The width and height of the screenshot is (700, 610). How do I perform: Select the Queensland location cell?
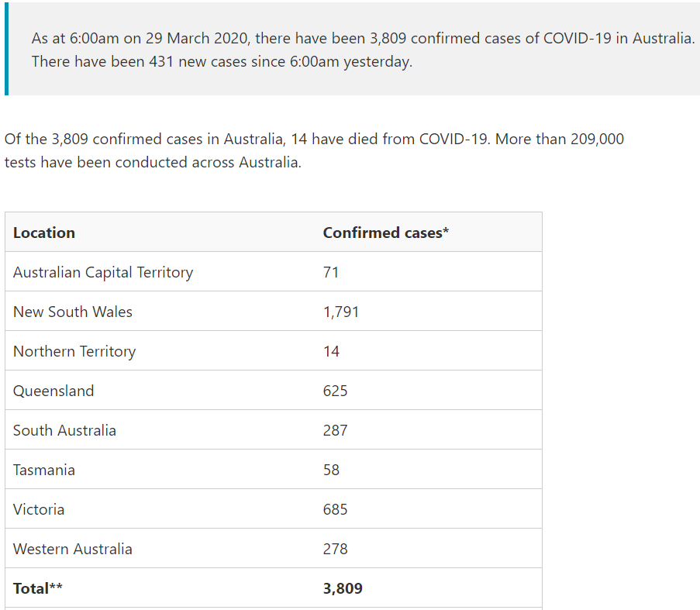[53, 391]
